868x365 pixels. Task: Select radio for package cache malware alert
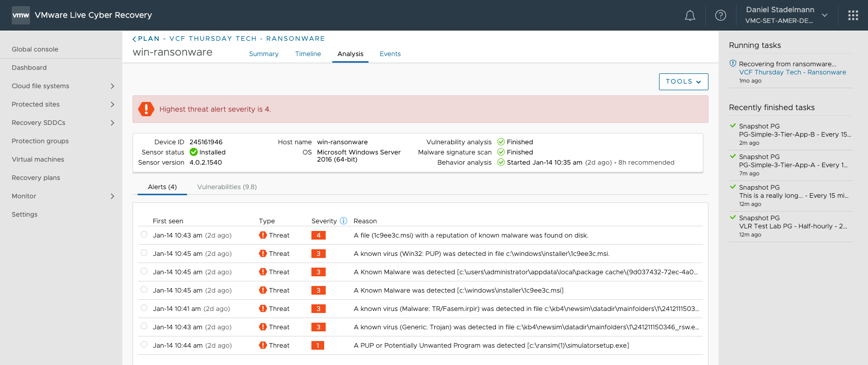click(x=144, y=271)
